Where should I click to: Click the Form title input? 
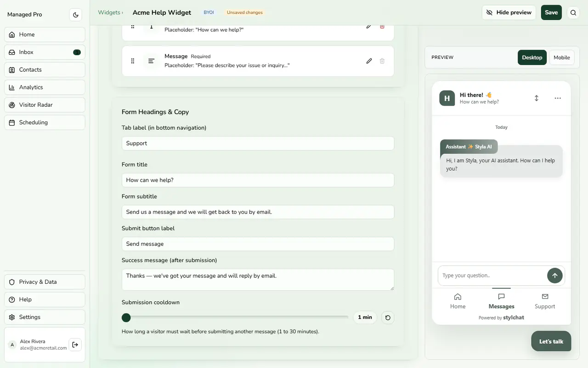[x=258, y=180]
